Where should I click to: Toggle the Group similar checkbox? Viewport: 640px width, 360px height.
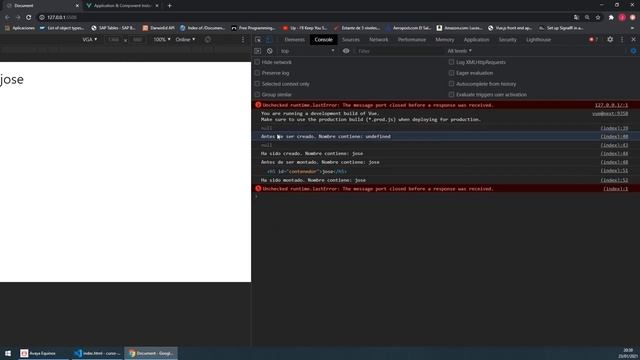point(257,94)
